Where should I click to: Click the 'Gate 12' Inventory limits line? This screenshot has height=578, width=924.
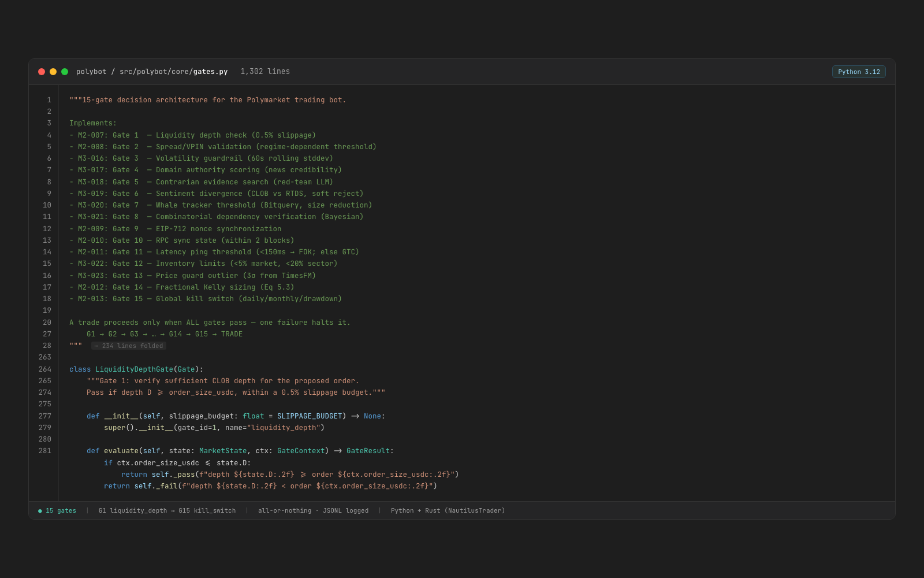point(203,264)
